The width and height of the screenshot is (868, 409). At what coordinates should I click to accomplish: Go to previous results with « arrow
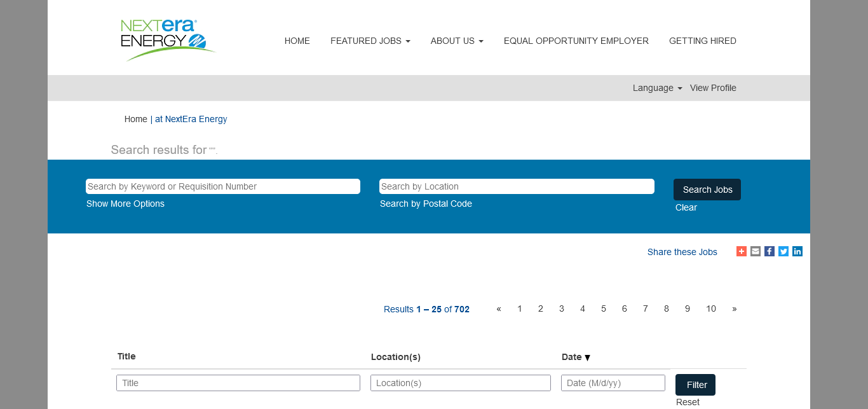point(499,308)
